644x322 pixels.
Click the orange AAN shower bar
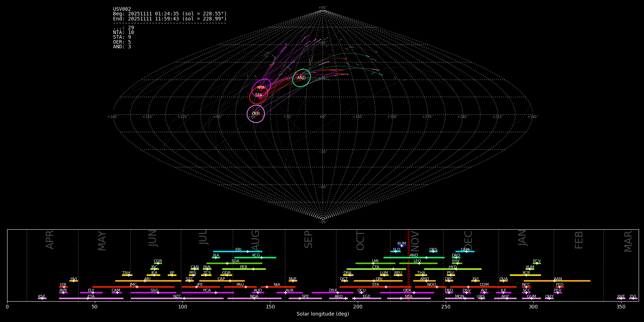point(557,281)
